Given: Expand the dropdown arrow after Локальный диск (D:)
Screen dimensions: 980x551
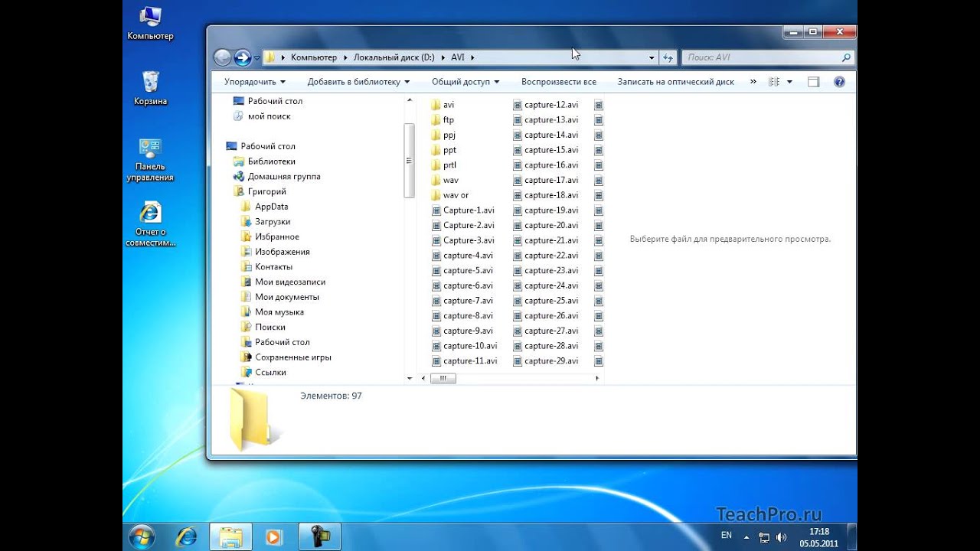Looking at the screenshot, I should point(443,57).
